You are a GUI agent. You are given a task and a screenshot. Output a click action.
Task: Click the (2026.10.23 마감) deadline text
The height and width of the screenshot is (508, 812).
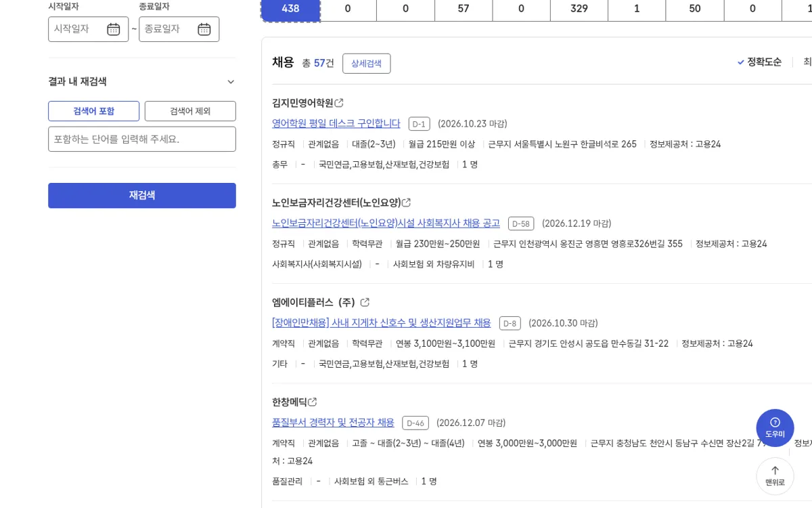click(472, 124)
